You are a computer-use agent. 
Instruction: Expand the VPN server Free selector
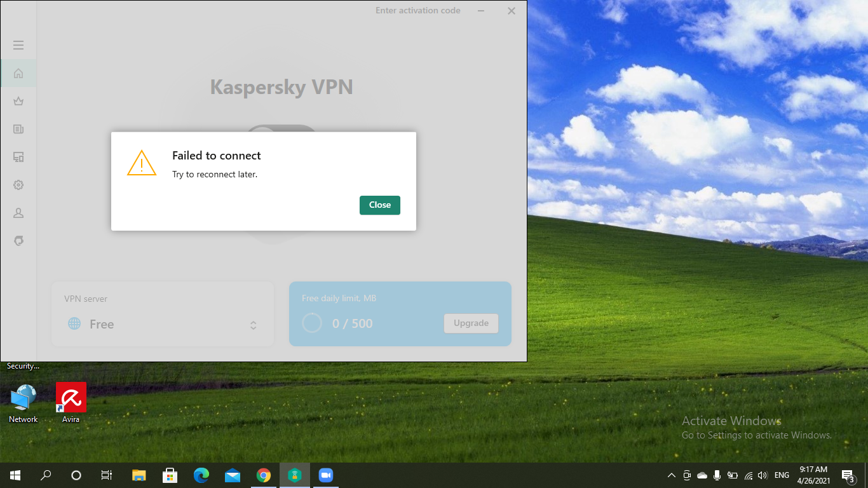163,324
